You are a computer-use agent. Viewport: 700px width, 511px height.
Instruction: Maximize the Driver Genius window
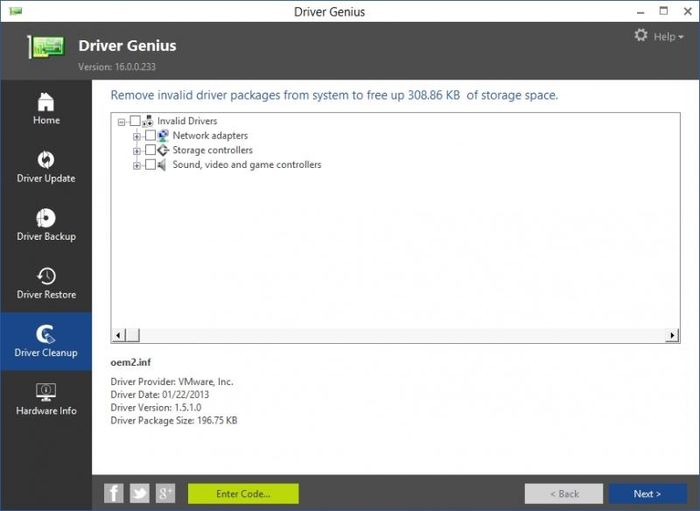pos(664,11)
